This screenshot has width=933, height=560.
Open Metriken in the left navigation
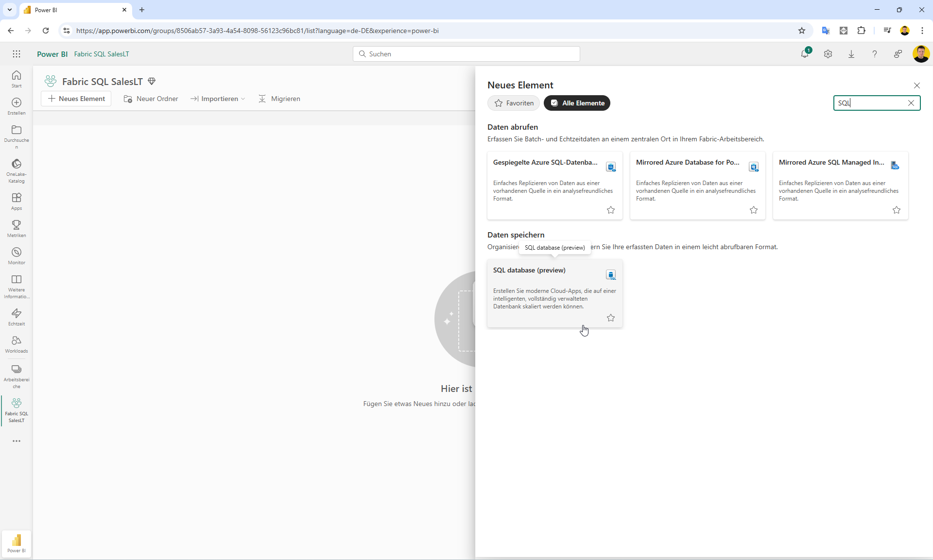pos(17,229)
